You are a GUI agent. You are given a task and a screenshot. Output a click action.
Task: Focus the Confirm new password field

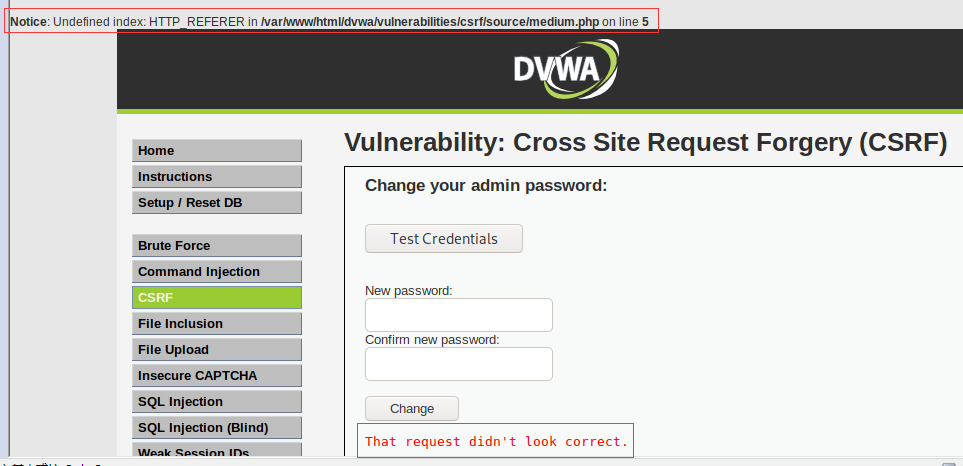(459, 364)
